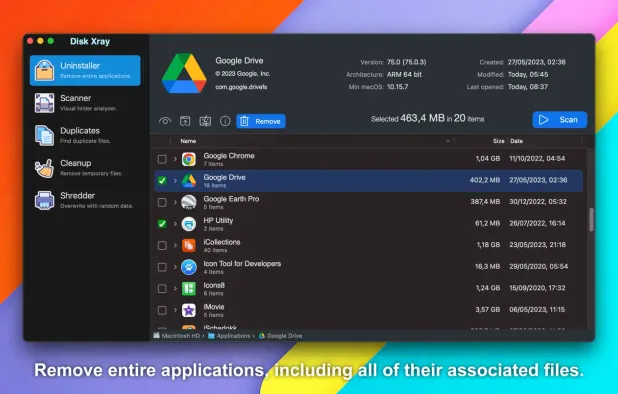Check the iMovie checkbox
Viewport: 618px width, 394px height.
[x=162, y=310]
